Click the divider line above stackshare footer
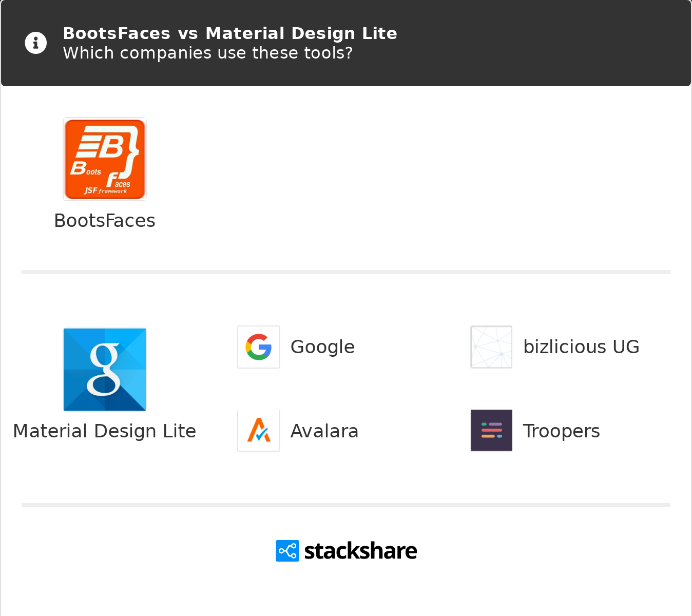The image size is (692, 616). (346, 505)
